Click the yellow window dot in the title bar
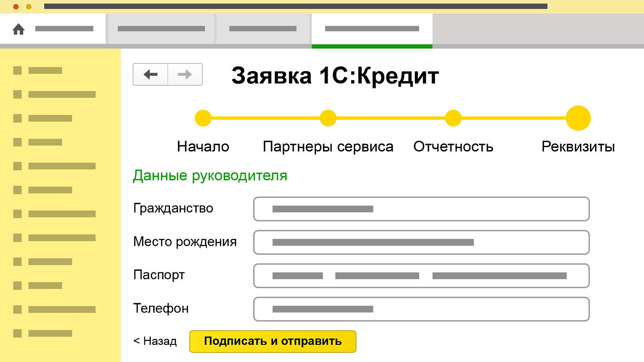Image resolution: width=644 pixels, height=362 pixels. (29, 6)
